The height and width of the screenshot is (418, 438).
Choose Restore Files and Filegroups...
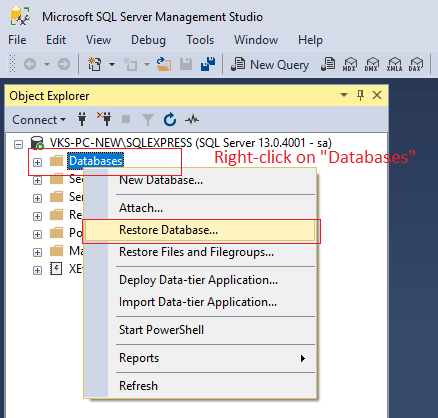point(200,252)
